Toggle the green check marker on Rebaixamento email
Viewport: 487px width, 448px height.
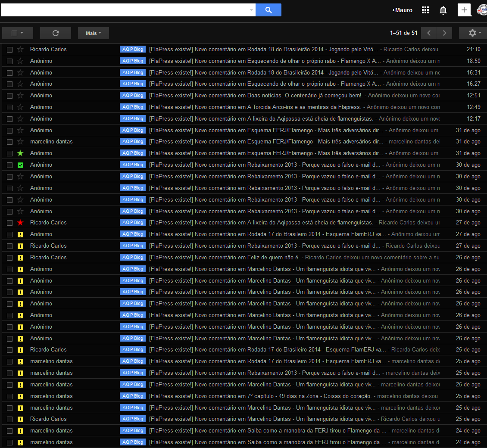[20, 165]
